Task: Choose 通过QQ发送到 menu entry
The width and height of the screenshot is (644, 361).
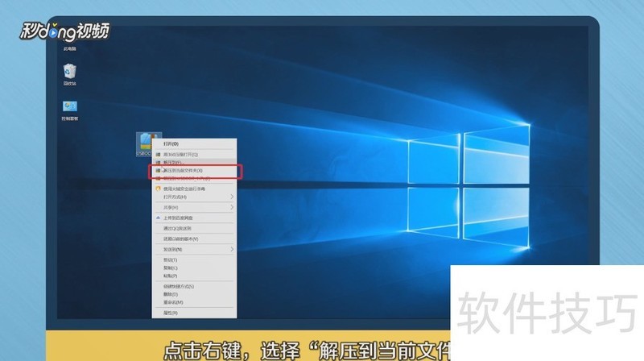Action: pyautogui.click(x=194, y=228)
